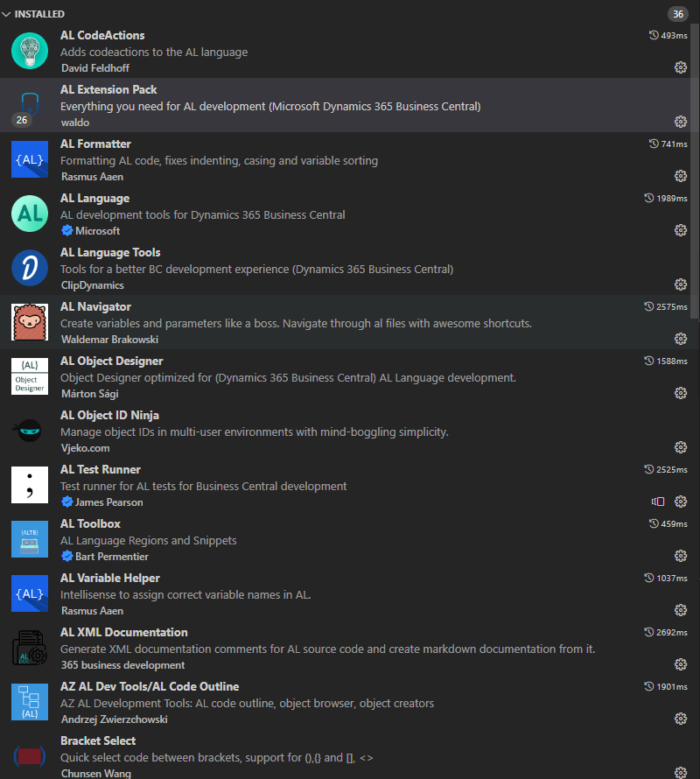The height and width of the screenshot is (779, 700).
Task: Select the AL Toolbox title
Action: (90, 523)
